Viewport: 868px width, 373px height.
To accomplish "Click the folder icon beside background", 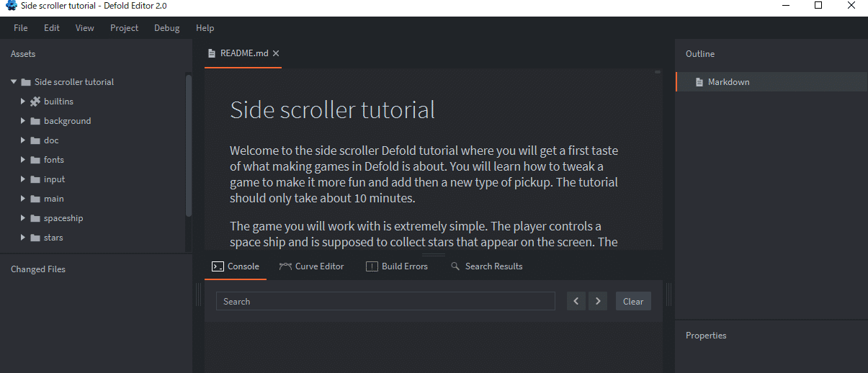I will pos(35,121).
